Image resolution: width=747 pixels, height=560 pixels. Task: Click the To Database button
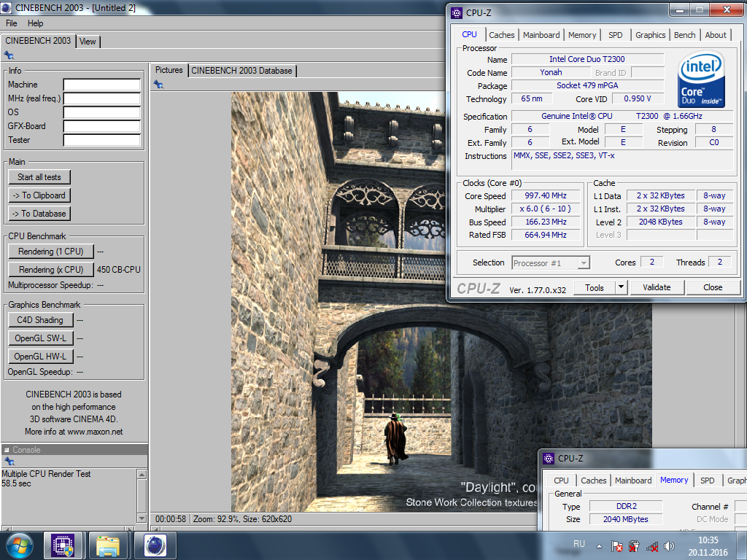39,214
